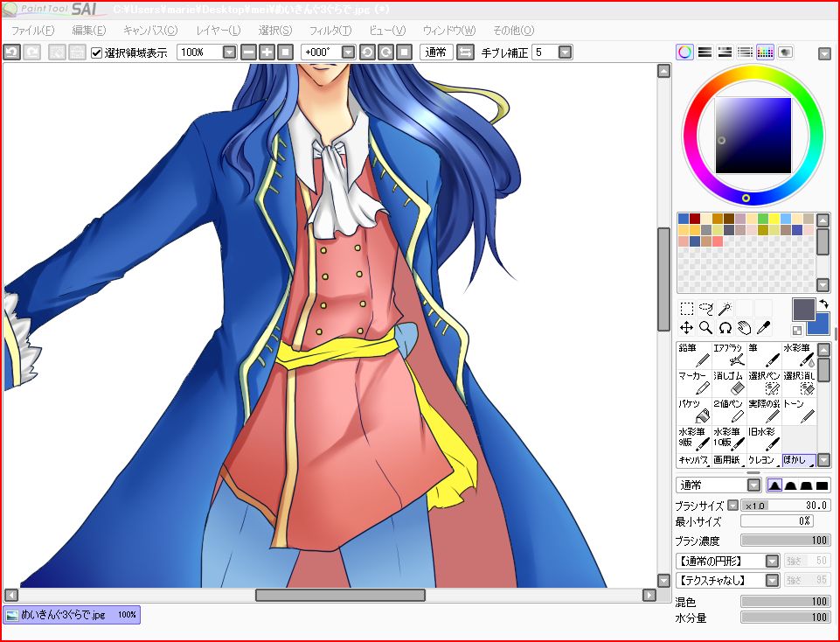This screenshot has height=642, width=840.
Task: Open the ブラシサイズ multiplier dropdown arrow
Action: click(732, 505)
